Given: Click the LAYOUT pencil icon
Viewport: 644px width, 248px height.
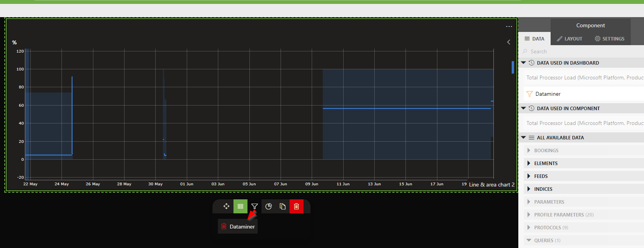Looking at the screenshot, I should coord(560,39).
